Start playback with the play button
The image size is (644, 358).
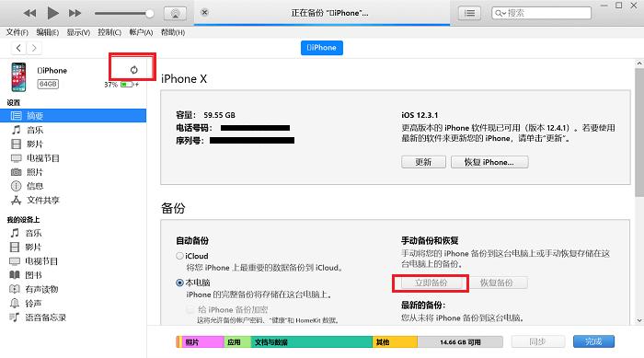click(x=52, y=13)
